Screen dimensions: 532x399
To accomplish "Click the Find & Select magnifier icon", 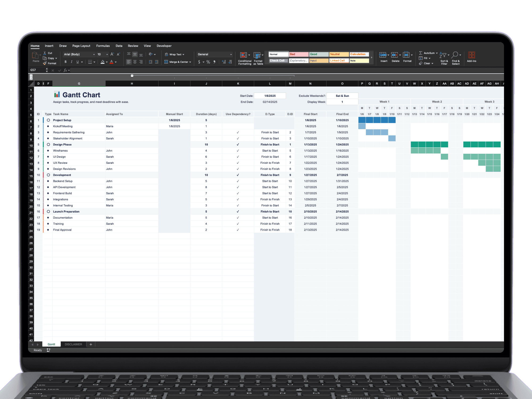I will click(x=455, y=55).
